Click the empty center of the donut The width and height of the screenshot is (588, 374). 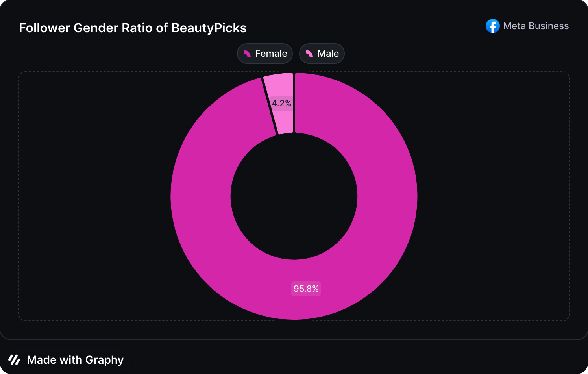294,196
